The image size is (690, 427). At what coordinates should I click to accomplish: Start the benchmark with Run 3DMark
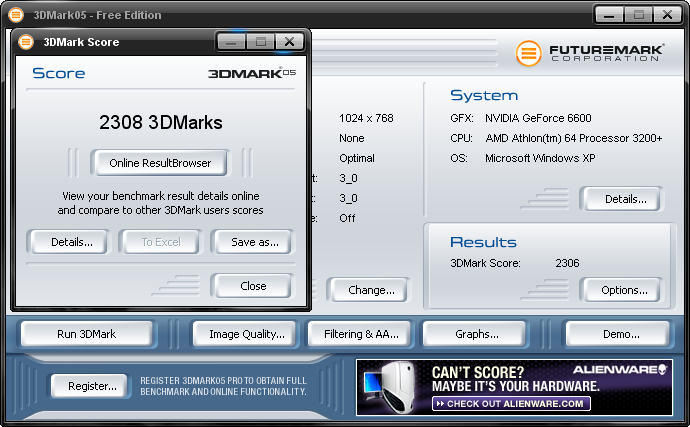coord(86,334)
